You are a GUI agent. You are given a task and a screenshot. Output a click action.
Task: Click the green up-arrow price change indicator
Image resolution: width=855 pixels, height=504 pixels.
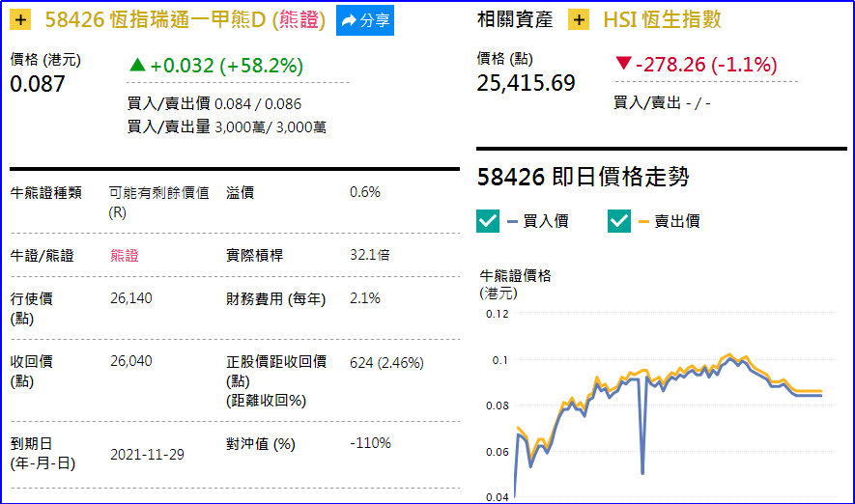137,66
